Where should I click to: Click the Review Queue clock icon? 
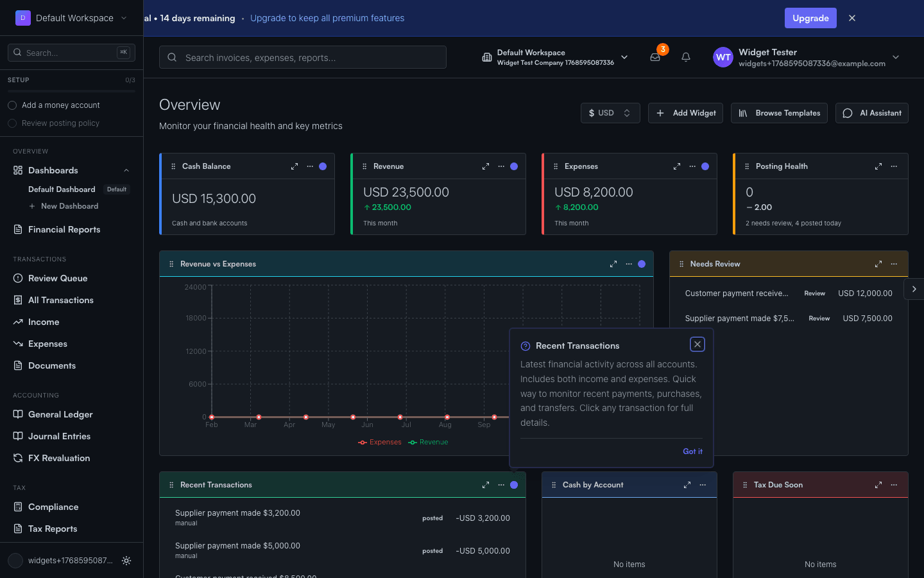(19, 278)
